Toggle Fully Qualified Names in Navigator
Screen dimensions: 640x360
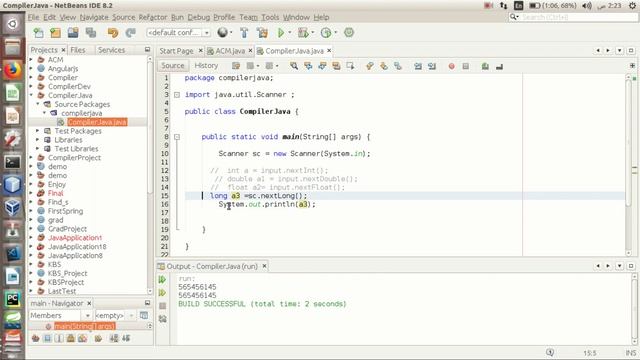tap(98, 338)
